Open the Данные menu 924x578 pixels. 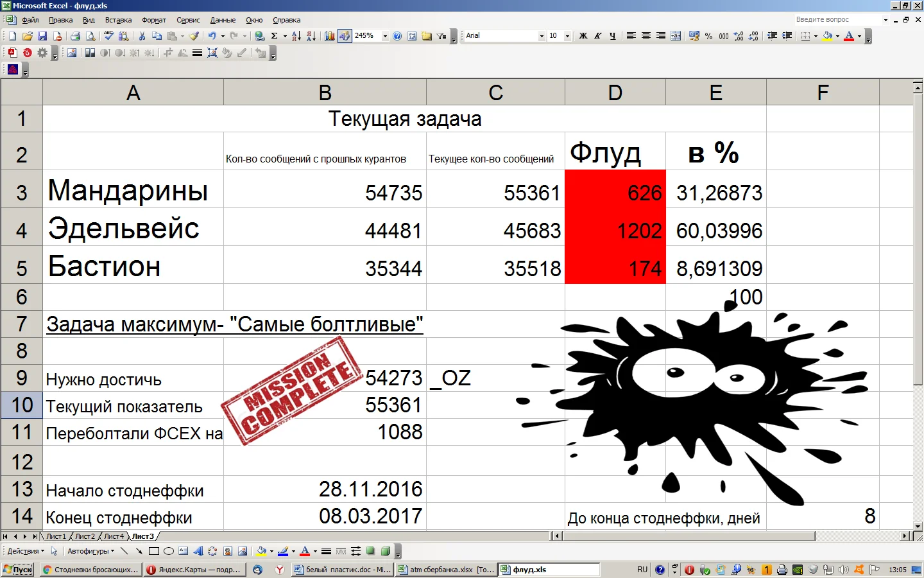[223, 20]
